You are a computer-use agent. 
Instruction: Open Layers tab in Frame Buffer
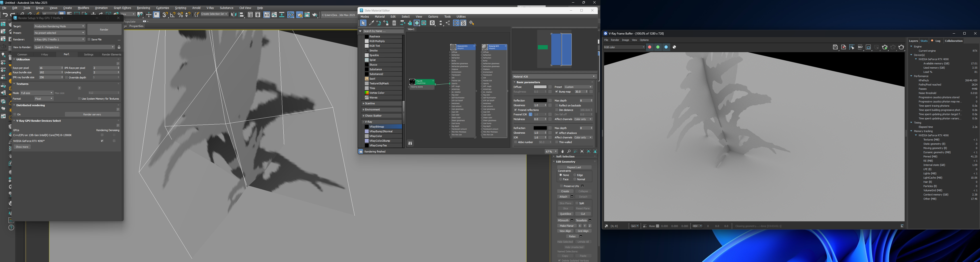(x=913, y=41)
